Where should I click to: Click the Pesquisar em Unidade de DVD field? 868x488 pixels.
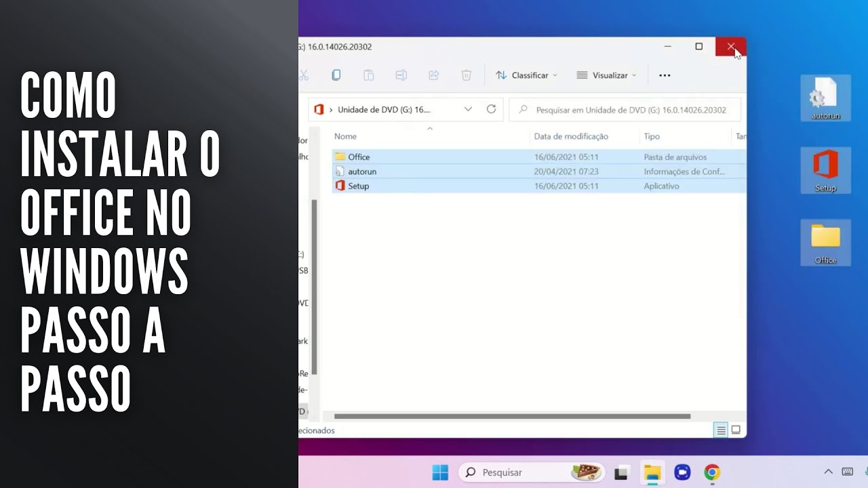[x=625, y=110]
